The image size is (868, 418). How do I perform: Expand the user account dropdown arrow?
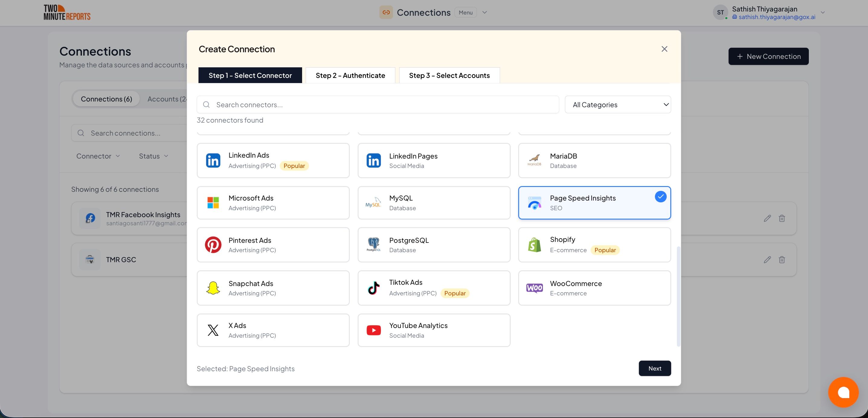[x=822, y=12]
